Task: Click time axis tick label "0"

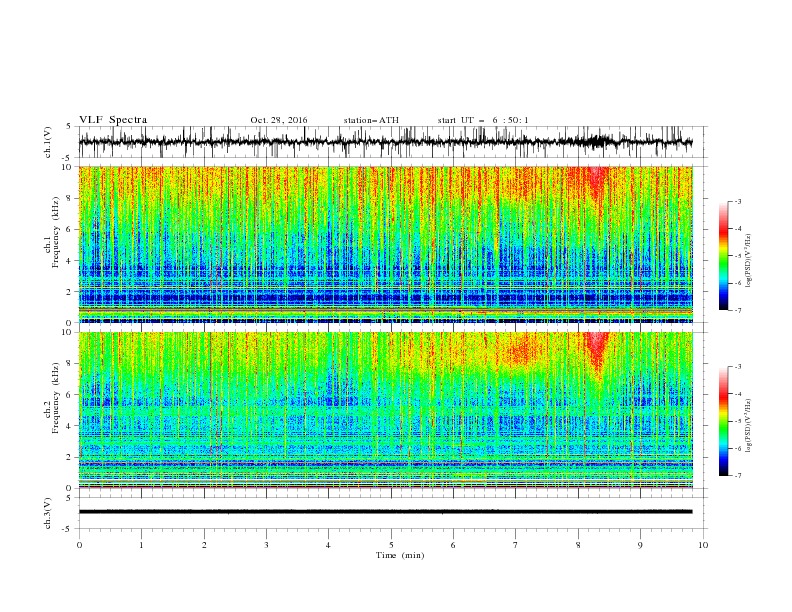Action: 79,545
